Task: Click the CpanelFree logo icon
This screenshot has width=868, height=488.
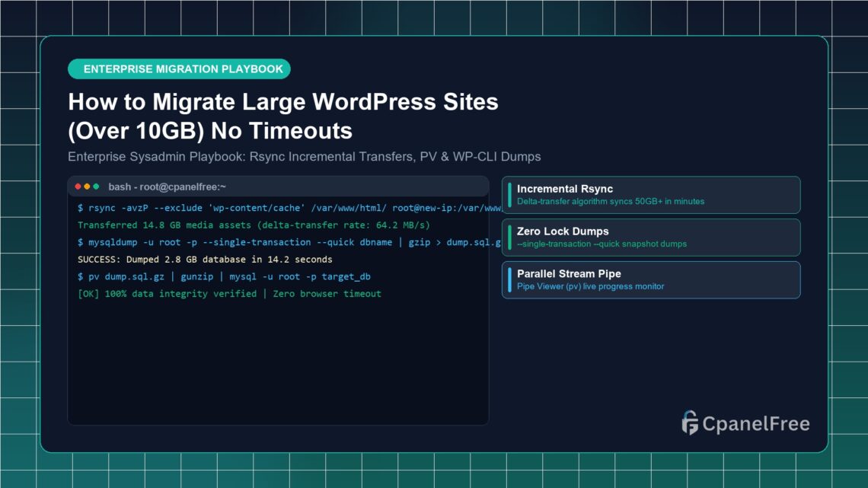Action: [x=690, y=423]
